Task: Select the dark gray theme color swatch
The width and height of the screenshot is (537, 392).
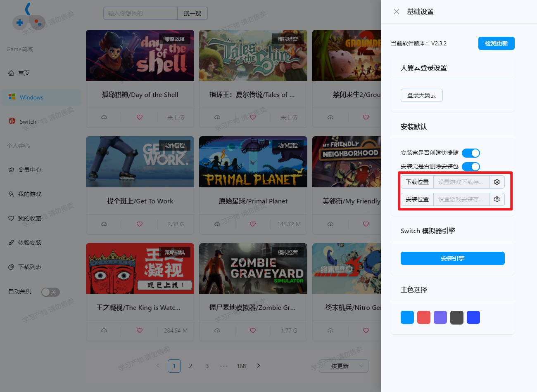Action: coord(457,317)
